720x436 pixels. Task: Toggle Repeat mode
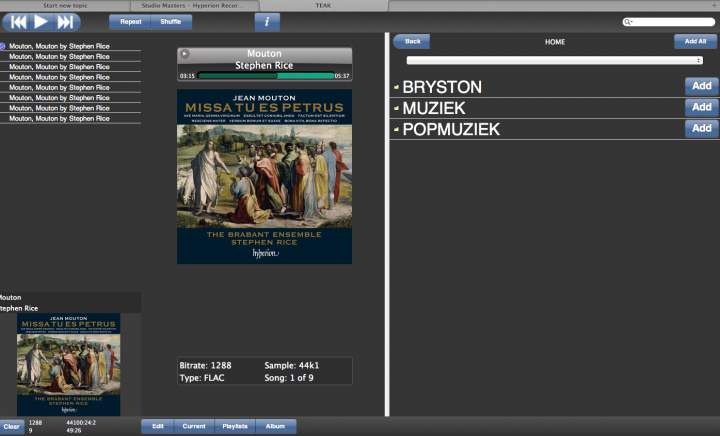click(x=130, y=22)
